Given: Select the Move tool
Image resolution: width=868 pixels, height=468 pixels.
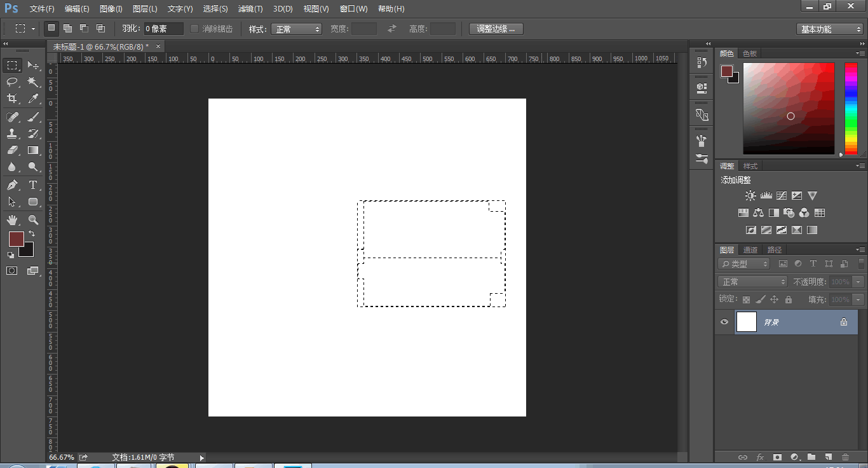Looking at the screenshot, I should pos(33,65).
